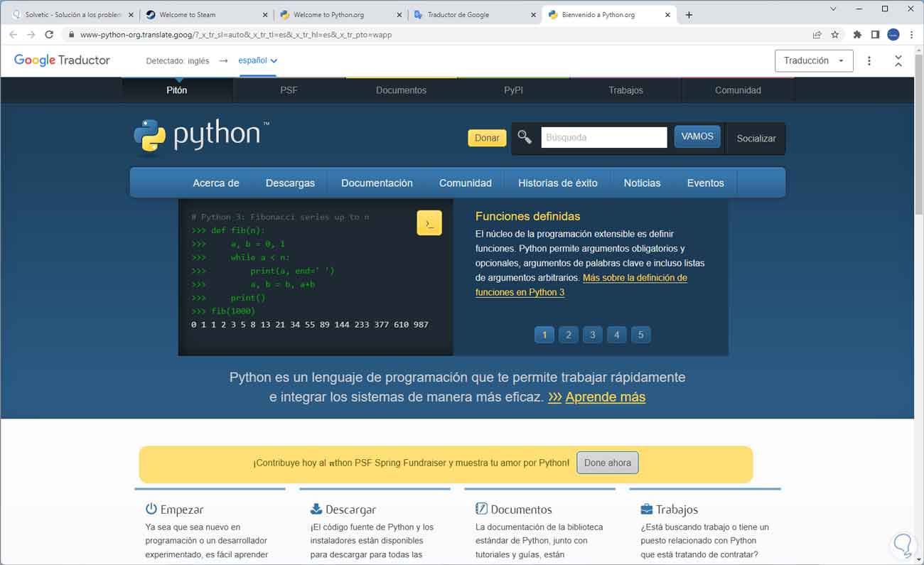Click the padlock site info icon
This screenshot has width=924, height=565.
(71, 34)
